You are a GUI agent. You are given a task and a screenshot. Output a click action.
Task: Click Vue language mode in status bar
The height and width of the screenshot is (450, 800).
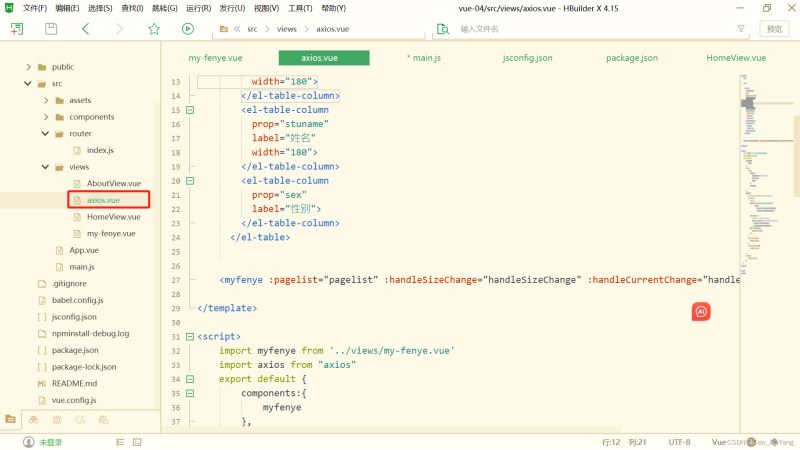[718, 442]
